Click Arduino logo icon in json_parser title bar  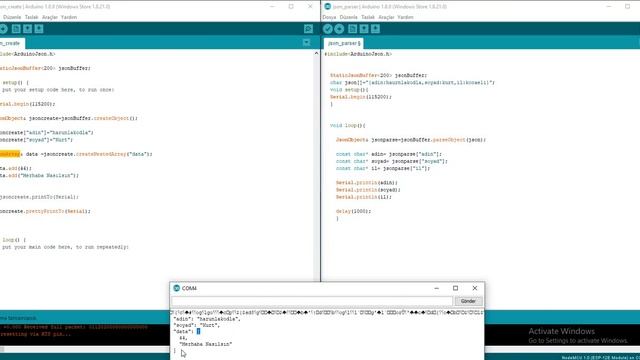[327, 7]
